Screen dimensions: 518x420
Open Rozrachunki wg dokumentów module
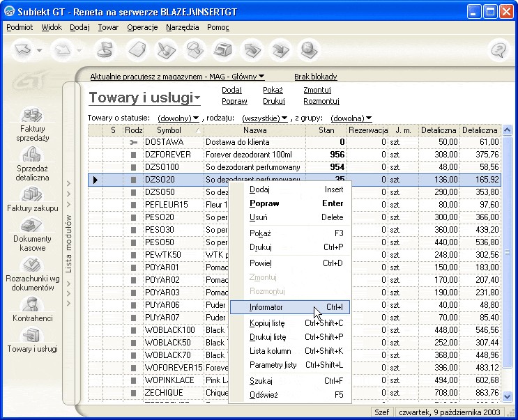coord(33,265)
